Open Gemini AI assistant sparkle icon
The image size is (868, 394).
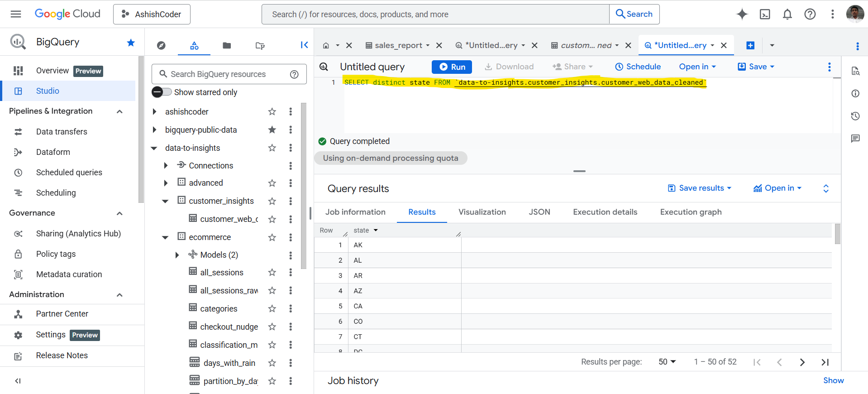click(x=742, y=14)
